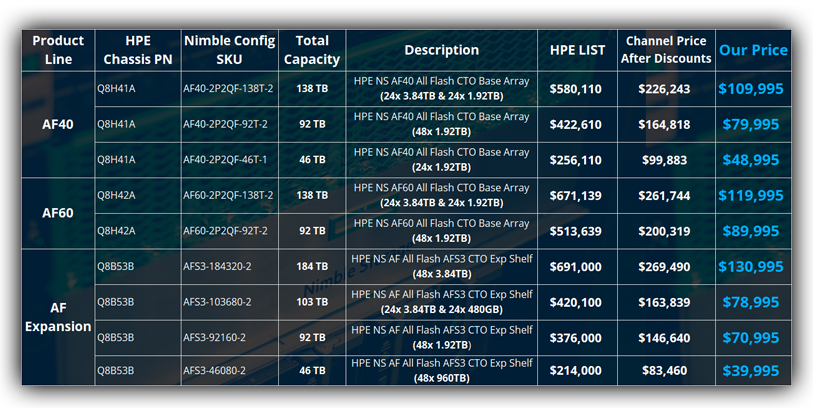
Task: Click the $109,995 price
Action: pyautogui.click(x=750, y=89)
